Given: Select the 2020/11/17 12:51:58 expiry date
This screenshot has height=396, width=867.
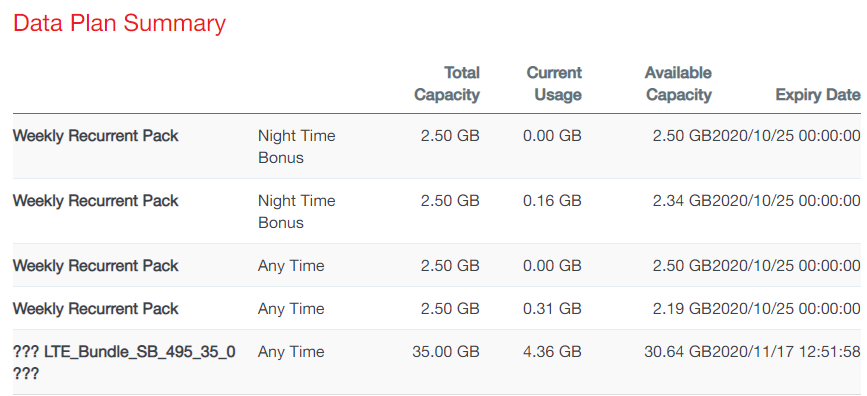Looking at the screenshot, I should coord(786,351).
